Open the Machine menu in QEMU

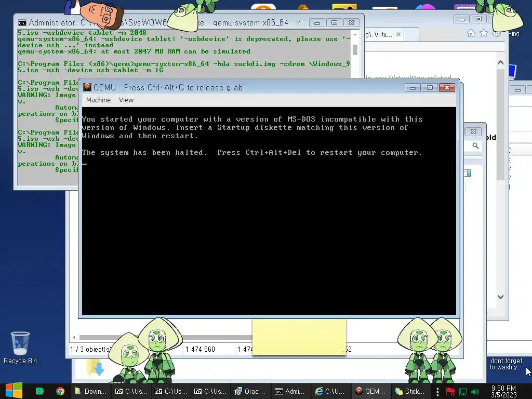[98, 100]
